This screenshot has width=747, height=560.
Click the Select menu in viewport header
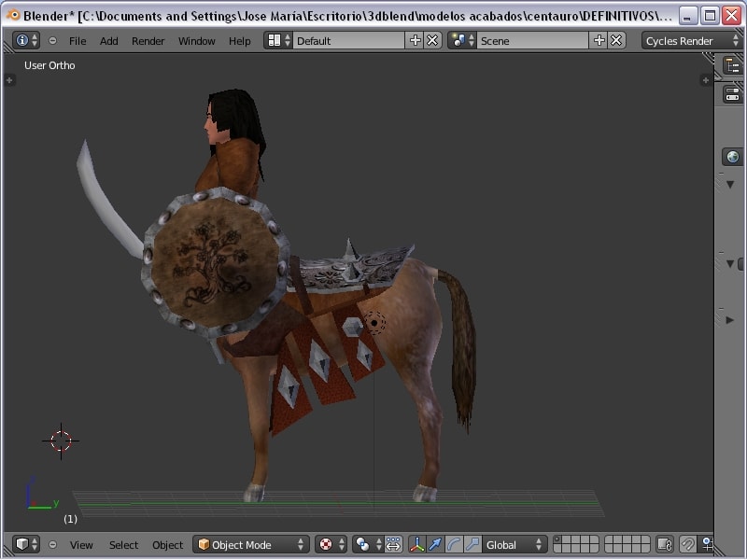[123, 544]
